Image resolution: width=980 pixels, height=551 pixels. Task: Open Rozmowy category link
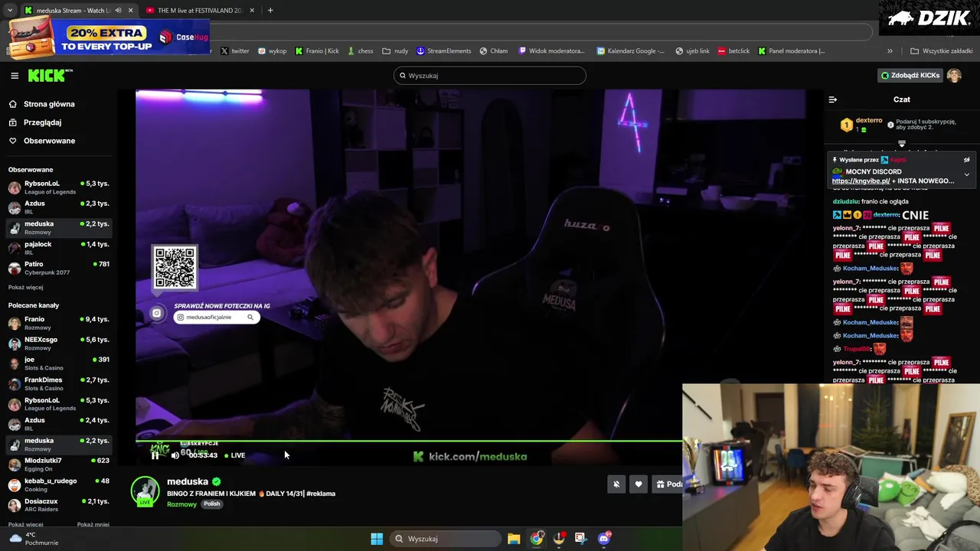pyautogui.click(x=181, y=504)
